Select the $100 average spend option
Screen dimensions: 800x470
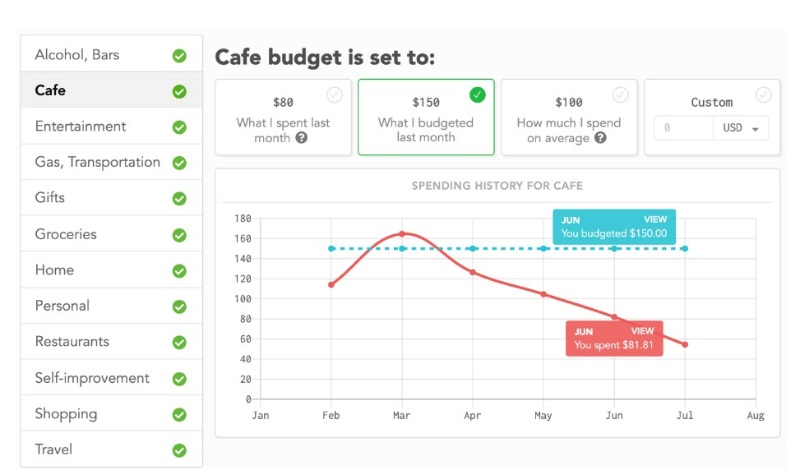coord(568,118)
